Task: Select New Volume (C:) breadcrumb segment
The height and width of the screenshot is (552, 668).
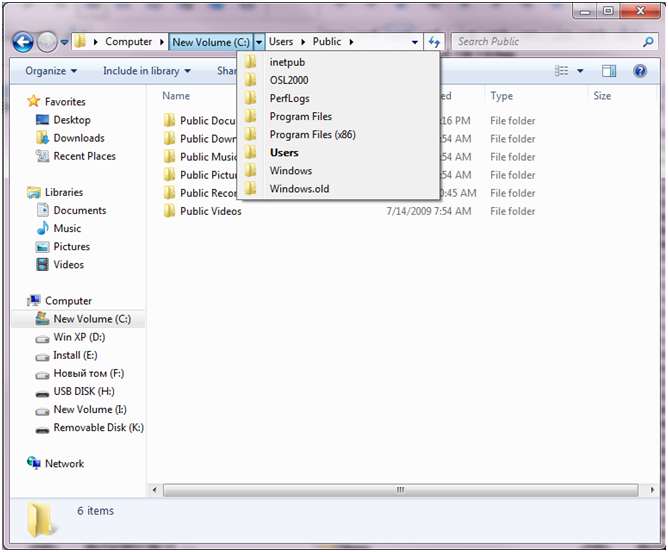Action: (x=211, y=42)
